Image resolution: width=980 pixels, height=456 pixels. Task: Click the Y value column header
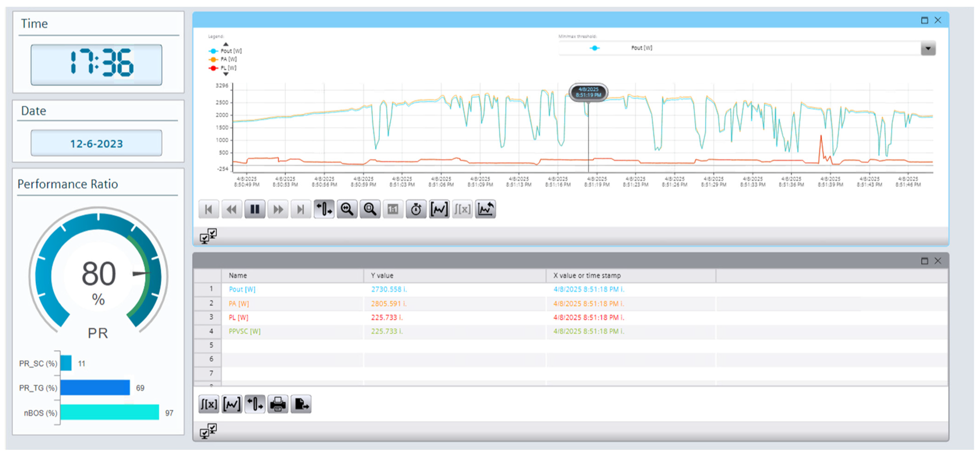(382, 275)
